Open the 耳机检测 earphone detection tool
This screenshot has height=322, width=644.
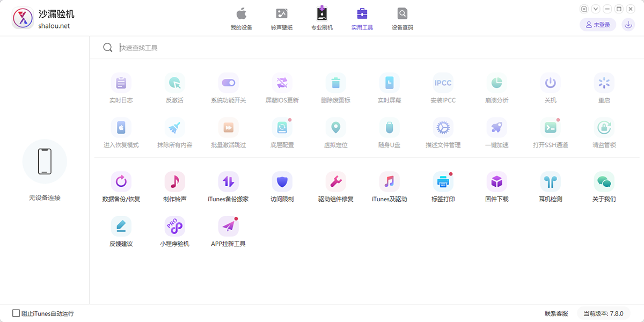tap(551, 187)
